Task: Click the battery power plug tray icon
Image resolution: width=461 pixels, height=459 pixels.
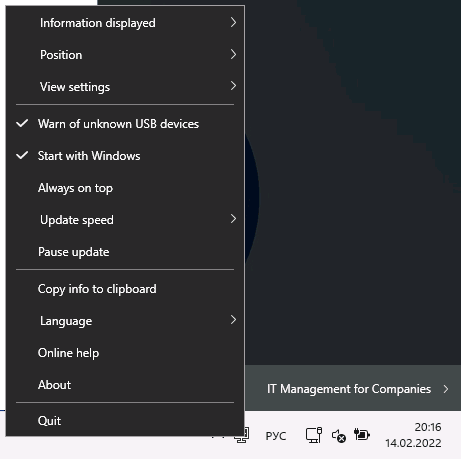Action: pyautogui.click(x=362, y=435)
